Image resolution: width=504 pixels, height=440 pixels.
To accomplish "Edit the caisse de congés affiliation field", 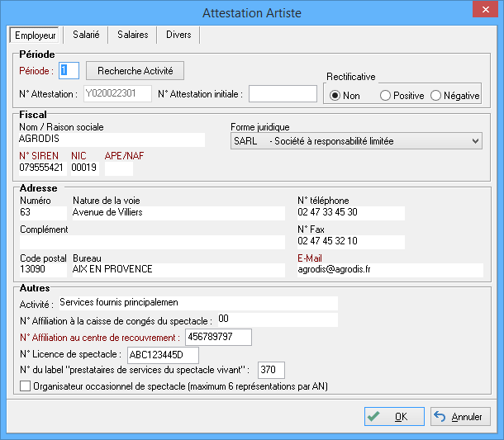I will tap(278, 319).
